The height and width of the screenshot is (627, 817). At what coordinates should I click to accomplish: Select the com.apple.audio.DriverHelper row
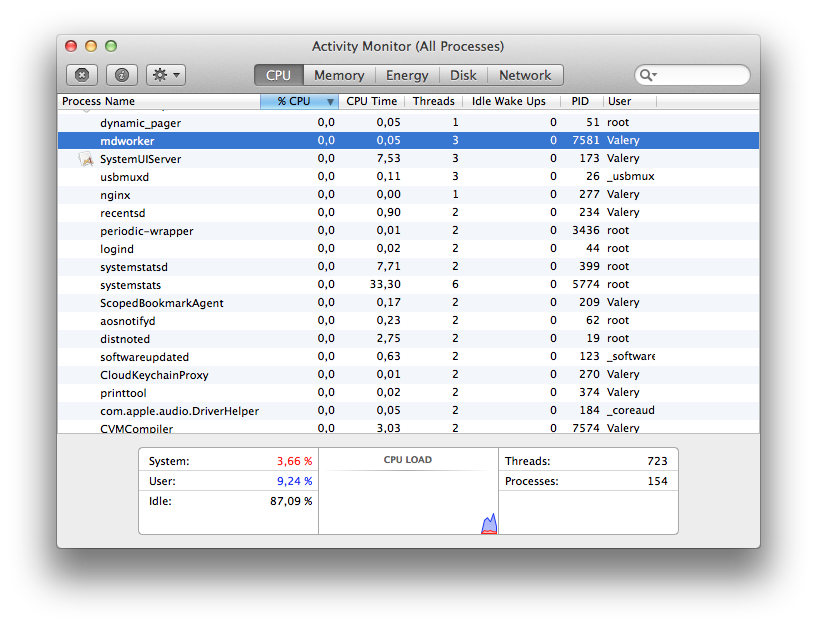tap(408, 411)
